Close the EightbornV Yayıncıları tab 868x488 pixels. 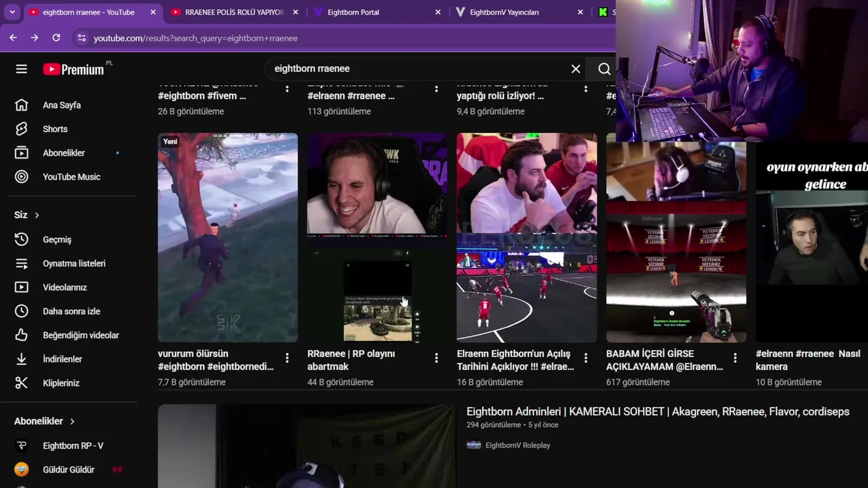click(580, 12)
